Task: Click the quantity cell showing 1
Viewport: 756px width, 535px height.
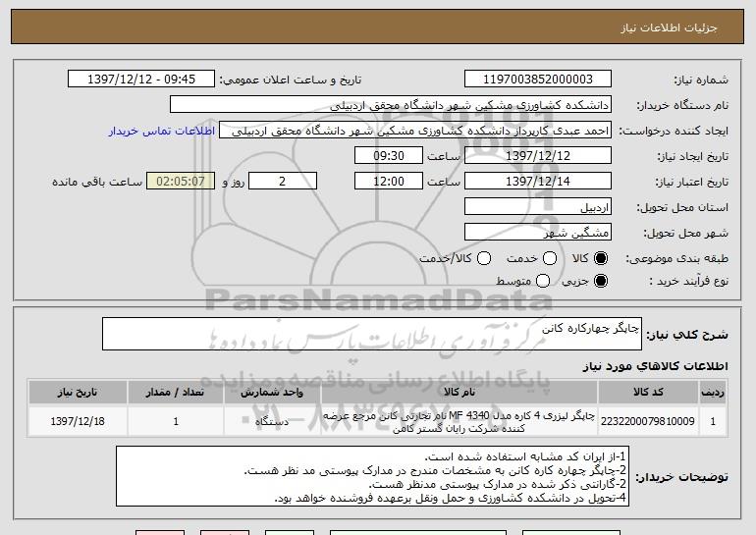Action: coord(176,421)
